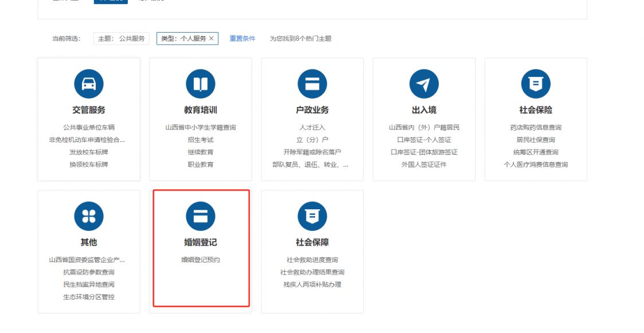Open the 发放校车标牌 link
This screenshot has width=644, height=333.
[89, 152]
